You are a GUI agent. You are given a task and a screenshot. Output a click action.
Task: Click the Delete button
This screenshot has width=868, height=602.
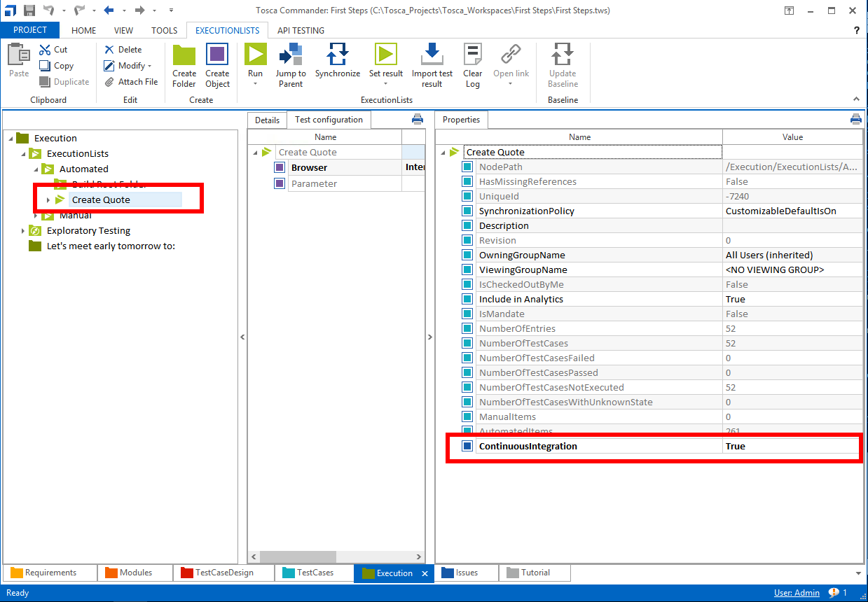coord(123,50)
